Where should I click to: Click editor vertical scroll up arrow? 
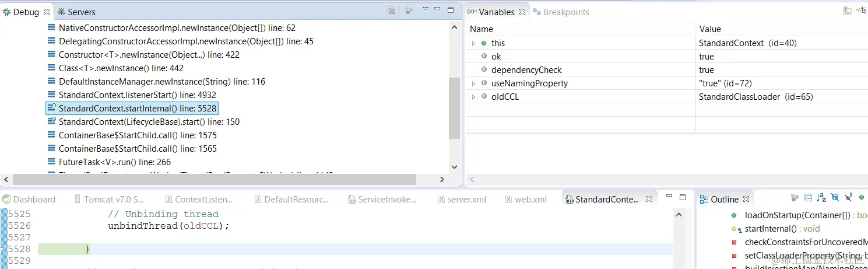tap(679, 215)
